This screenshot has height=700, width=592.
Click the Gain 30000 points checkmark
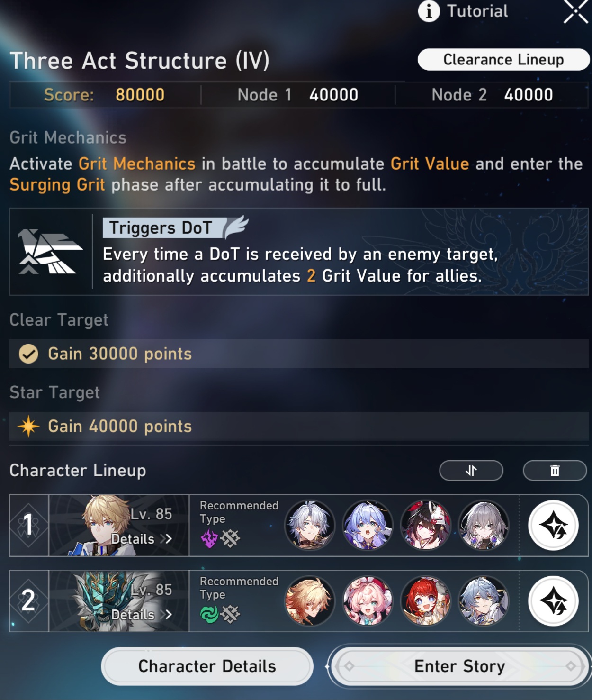point(28,354)
